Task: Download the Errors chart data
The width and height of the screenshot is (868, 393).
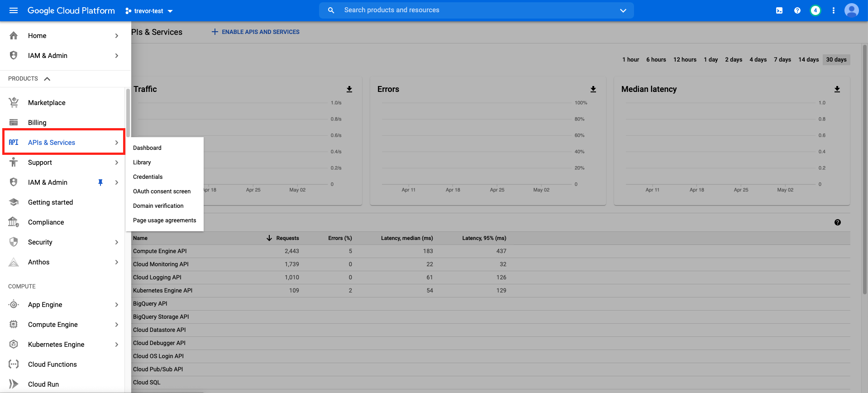Action: 593,89
